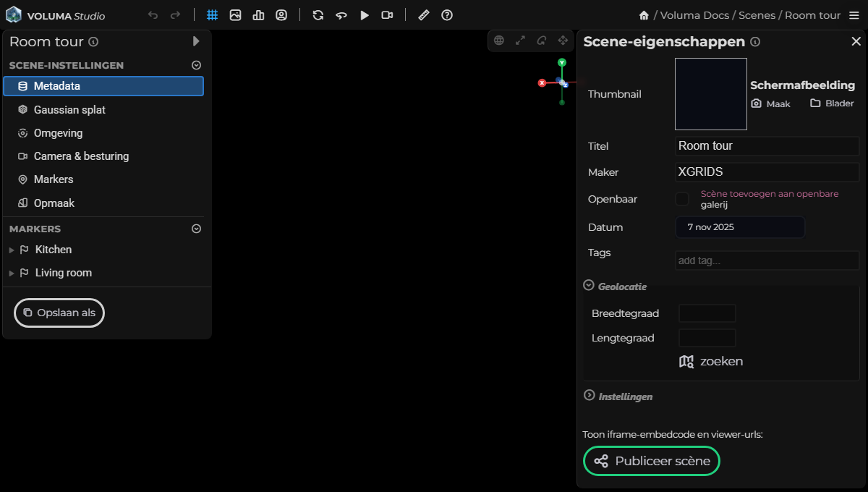Expand the Instellingen section
Screen dimensions: 868x492
click(x=589, y=396)
